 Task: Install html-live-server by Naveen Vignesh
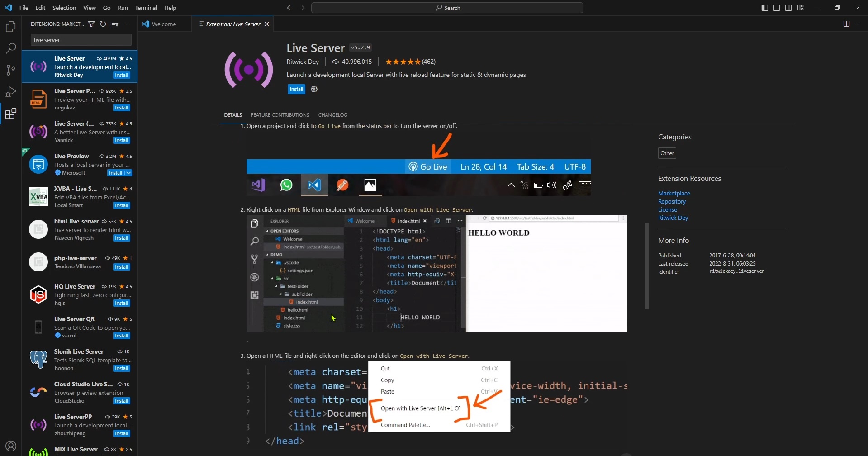122,238
